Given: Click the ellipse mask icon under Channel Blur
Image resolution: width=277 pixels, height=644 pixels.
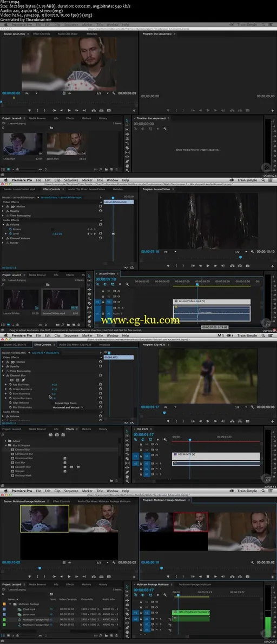Looking at the screenshot, I should [x=11, y=380].
